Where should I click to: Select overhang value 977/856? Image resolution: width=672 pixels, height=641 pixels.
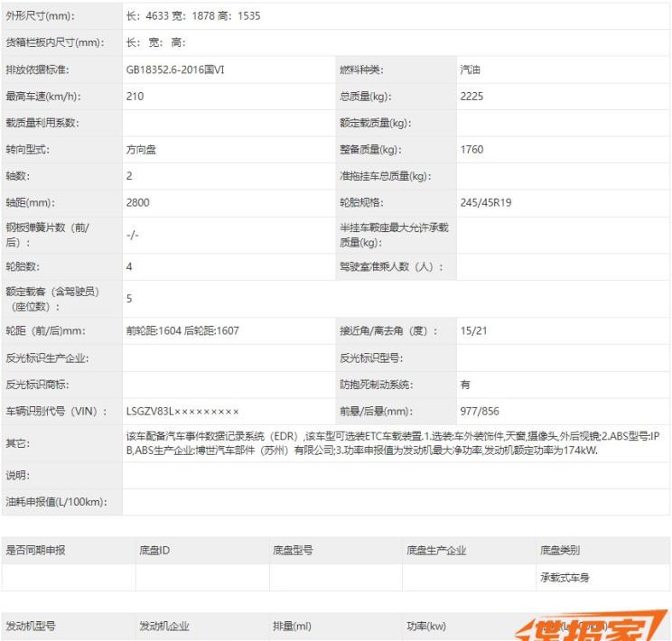click(480, 412)
